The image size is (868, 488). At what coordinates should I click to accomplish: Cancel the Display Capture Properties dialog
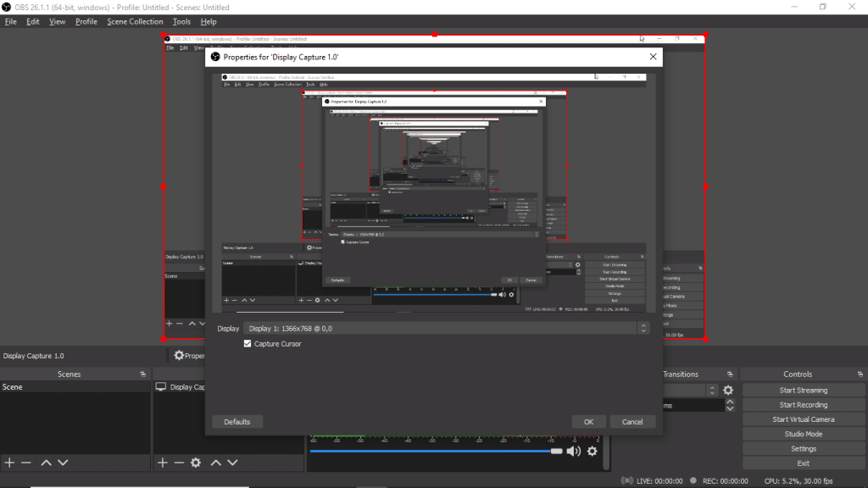pyautogui.click(x=632, y=422)
